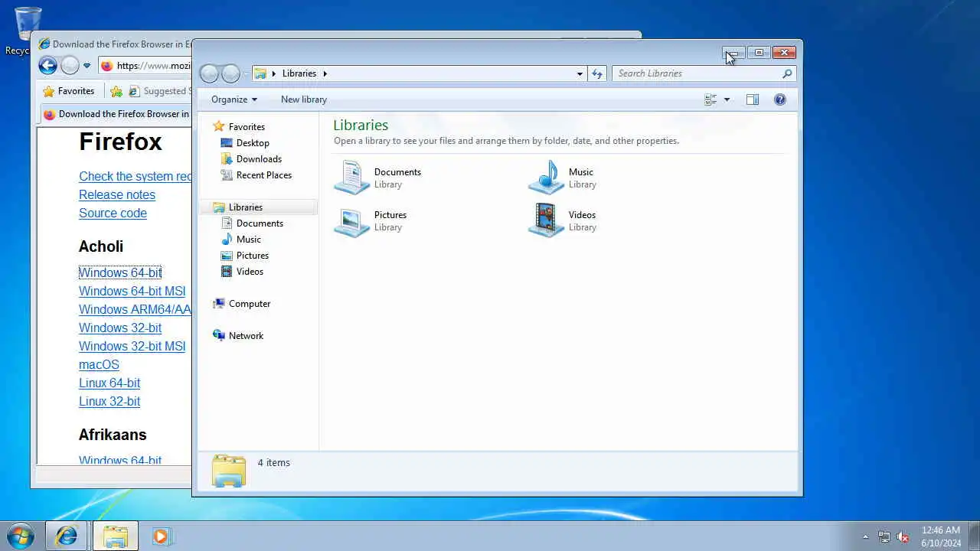Click the Favorites button in Internet Explorer
This screenshot has width=980, height=551.
tap(69, 91)
